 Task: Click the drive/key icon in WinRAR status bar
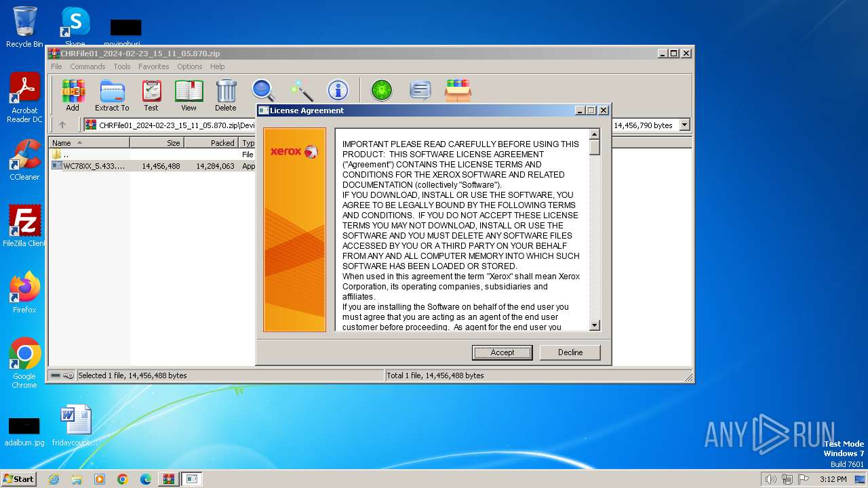click(x=62, y=375)
